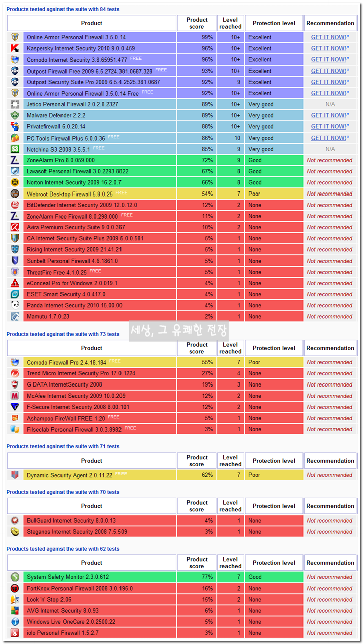Click the 'Look 'n' Stop 2.06' product name
This screenshot has height=644, width=363.
(49, 600)
